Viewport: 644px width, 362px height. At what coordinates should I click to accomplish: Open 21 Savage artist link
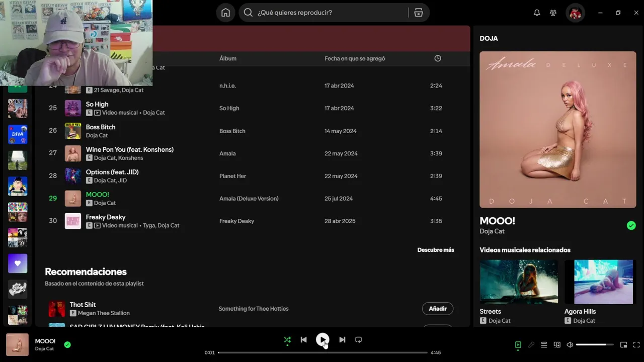pyautogui.click(x=106, y=90)
